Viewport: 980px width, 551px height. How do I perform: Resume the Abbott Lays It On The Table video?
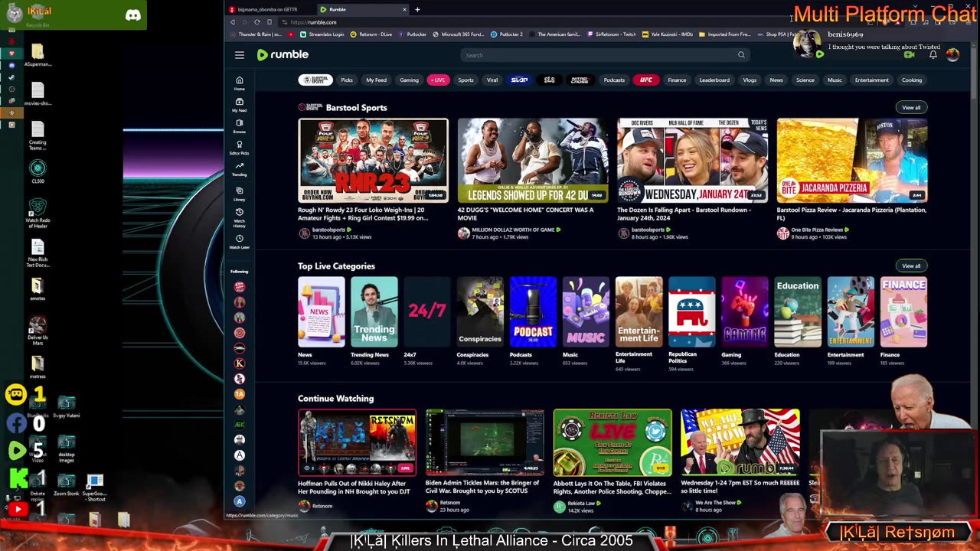[612, 442]
